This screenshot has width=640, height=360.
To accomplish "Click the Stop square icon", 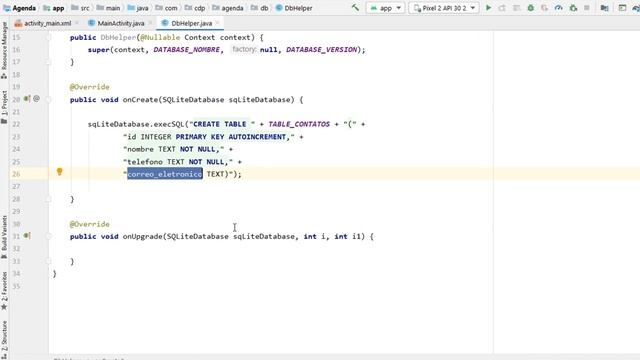I will pyautogui.click(x=587, y=8).
